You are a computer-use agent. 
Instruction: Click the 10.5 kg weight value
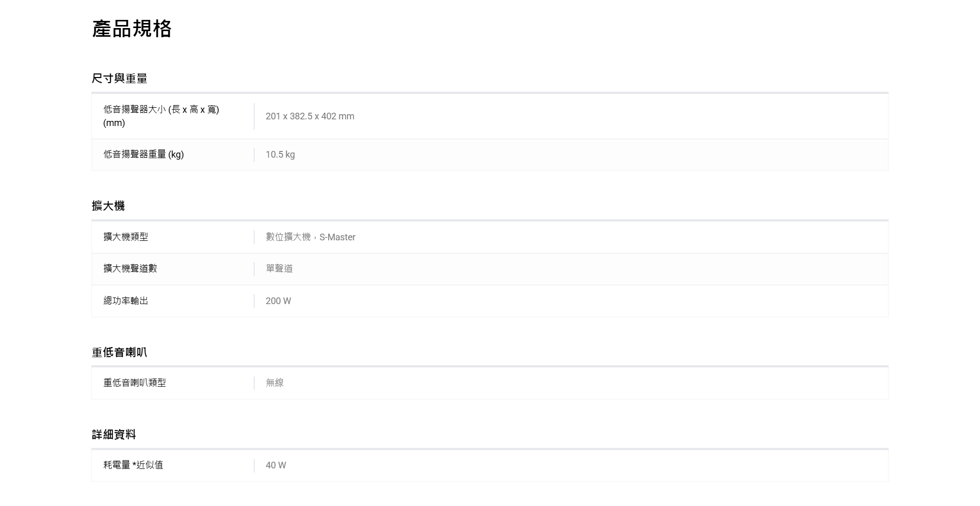pos(280,155)
